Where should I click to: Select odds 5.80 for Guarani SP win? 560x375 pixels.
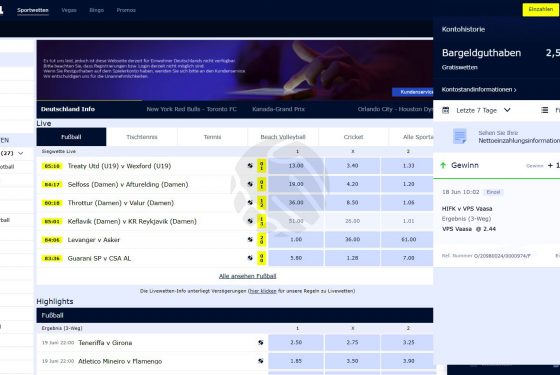296,258
